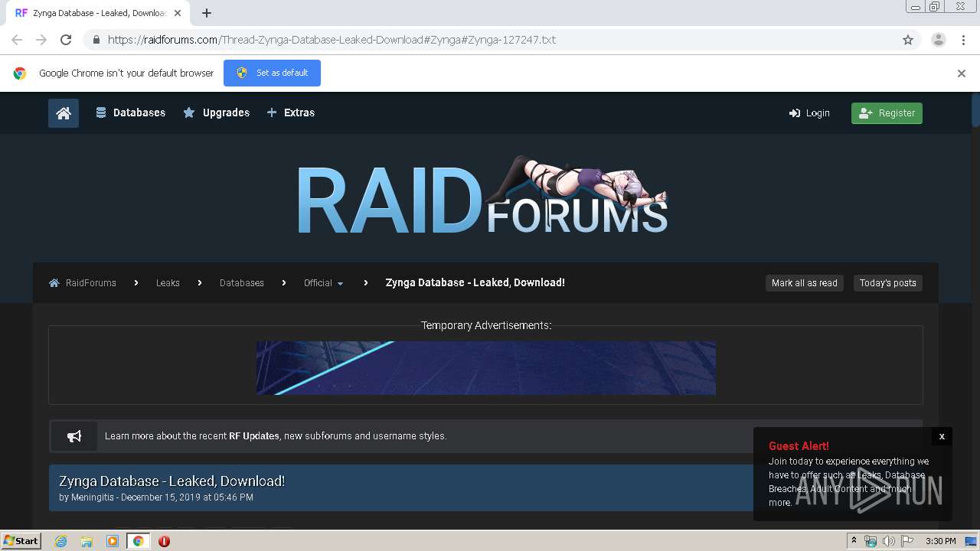Go back in Chrome
The image size is (980, 551).
point(17,40)
